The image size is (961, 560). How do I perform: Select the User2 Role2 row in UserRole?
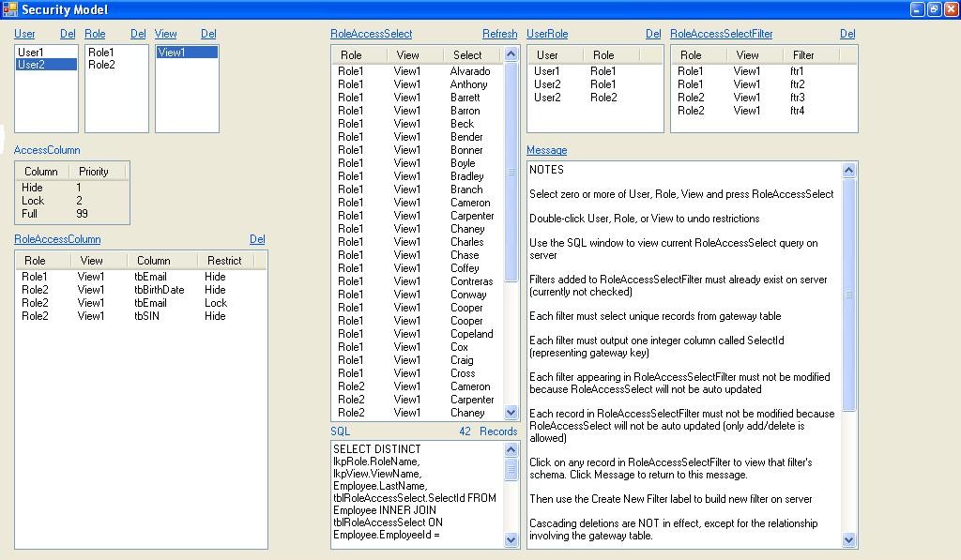574,98
